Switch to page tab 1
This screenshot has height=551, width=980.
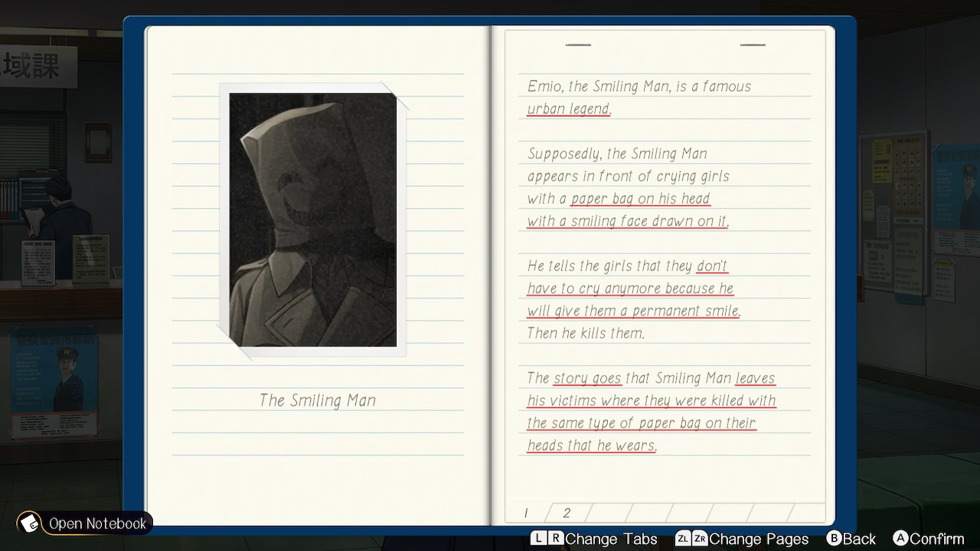(528, 513)
